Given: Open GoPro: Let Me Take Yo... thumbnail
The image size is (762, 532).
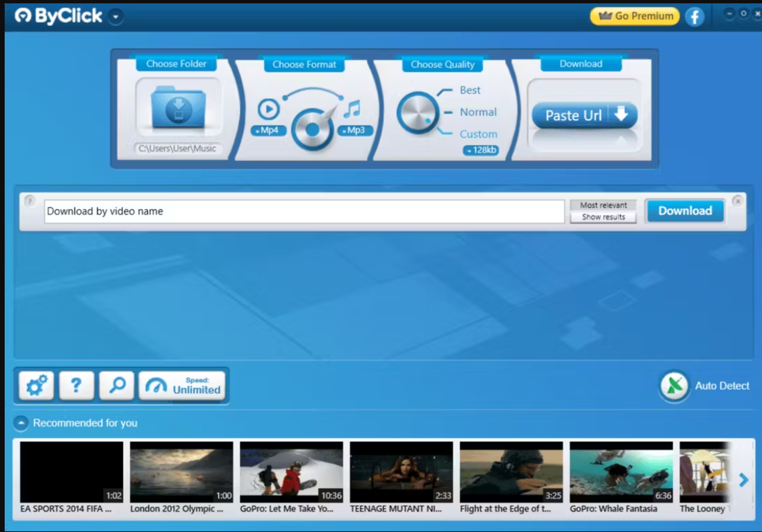Looking at the screenshot, I should point(291,472).
